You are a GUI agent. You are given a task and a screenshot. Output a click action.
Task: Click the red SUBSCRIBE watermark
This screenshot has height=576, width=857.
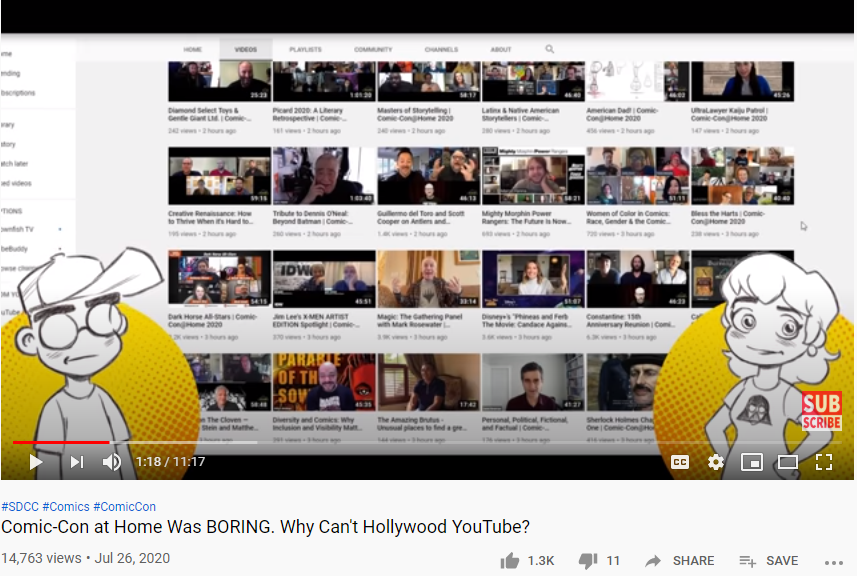click(821, 411)
